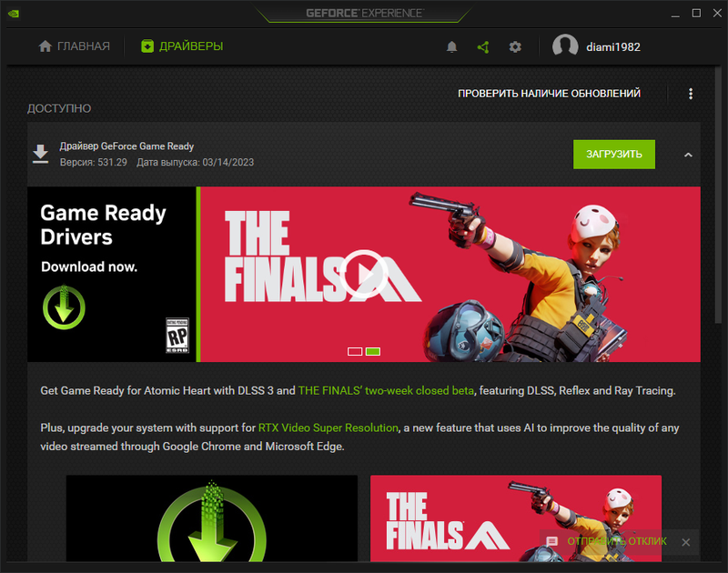
Task: Click Download now. banner text
Action: (89, 266)
